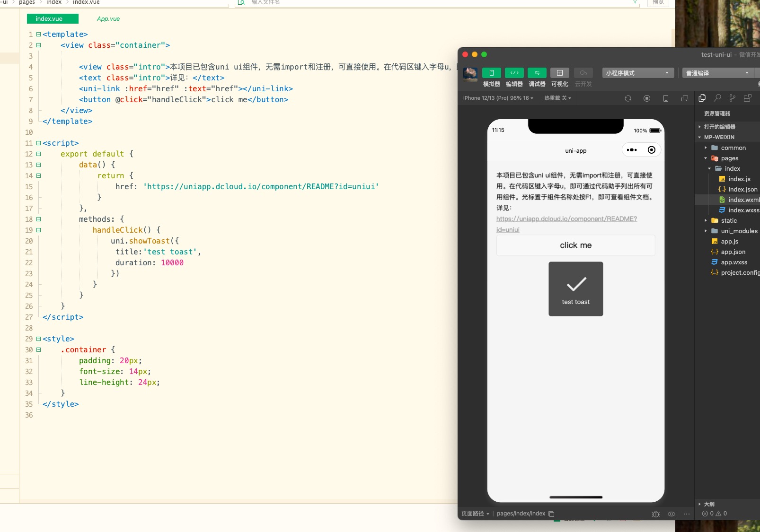Collapse the handleClick fold marker on line 19
The width and height of the screenshot is (760, 532).
tap(38, 230)
